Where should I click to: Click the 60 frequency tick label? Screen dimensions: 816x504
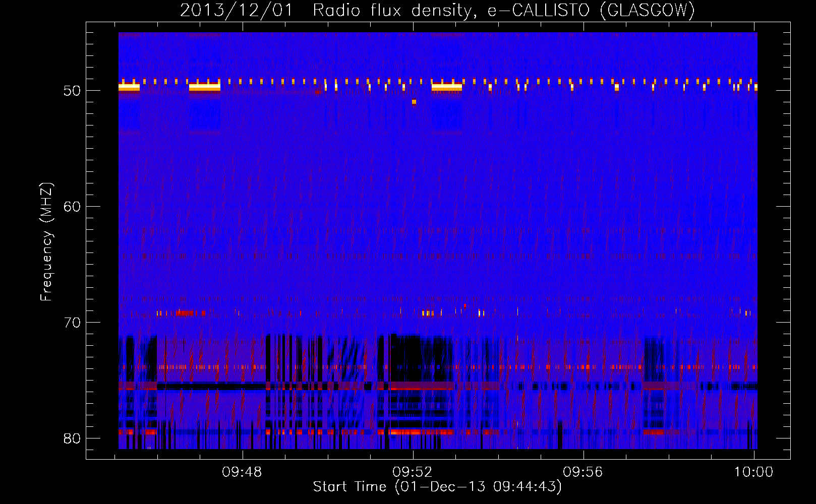point(72,207)
